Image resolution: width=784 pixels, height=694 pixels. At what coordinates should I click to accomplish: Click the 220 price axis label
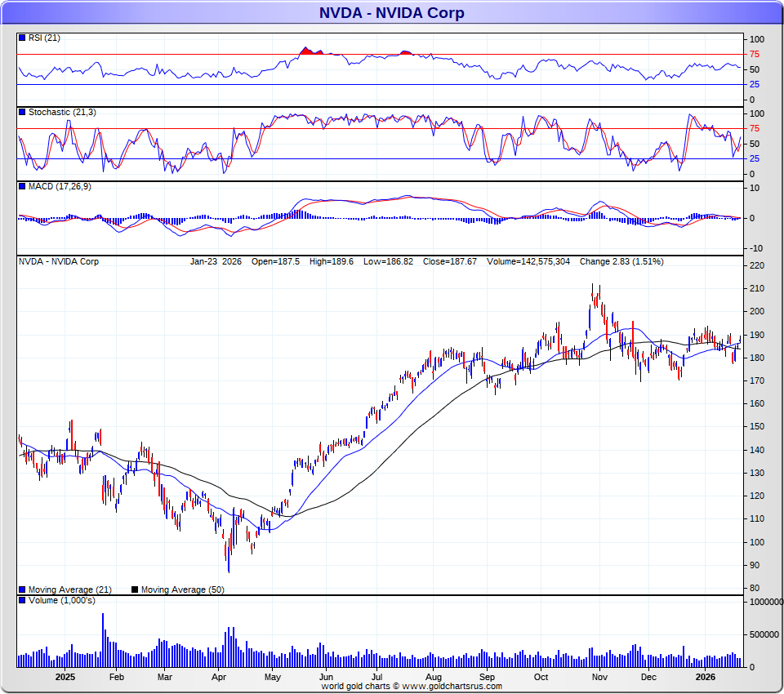click(757, 265)
